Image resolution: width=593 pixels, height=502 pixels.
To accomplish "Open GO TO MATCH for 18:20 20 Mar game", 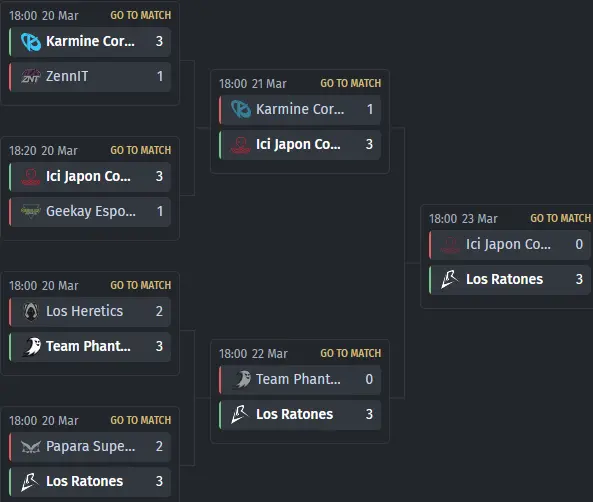I will click(141, 150).
